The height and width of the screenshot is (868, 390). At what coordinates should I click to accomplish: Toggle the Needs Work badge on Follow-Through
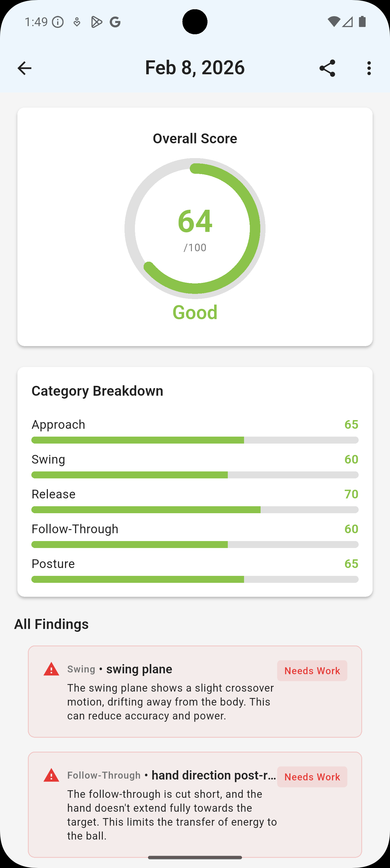pos(312,777)
